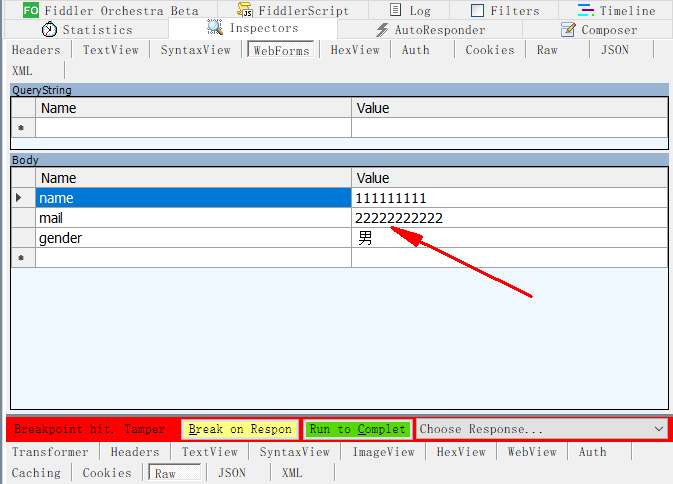Select the response Caching tab
673x484 pixels.
coord(36,473)
